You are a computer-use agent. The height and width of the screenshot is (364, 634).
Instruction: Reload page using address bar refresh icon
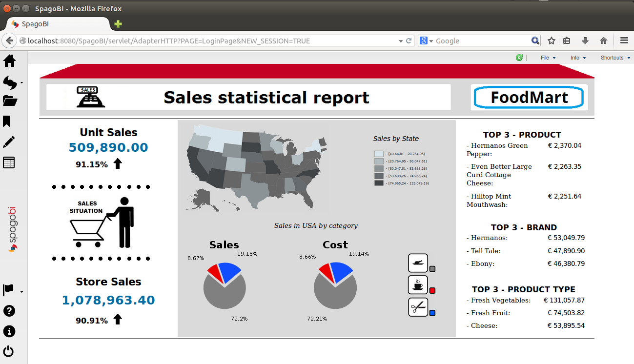tap(409, 41)
